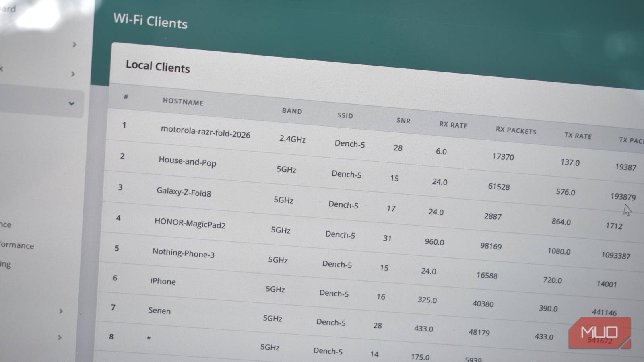Click the Dench-5 SSID in the Galaxy-Z-Fold8 row
The height and width of the screenshot is (362, 644).
point(343,204)
